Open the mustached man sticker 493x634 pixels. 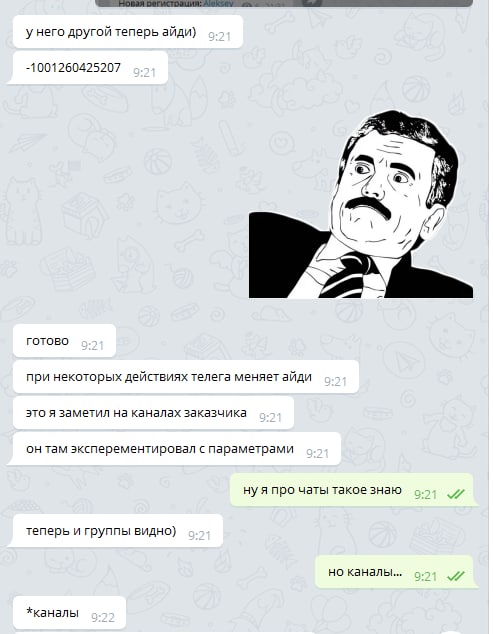(x=361, y=205)
